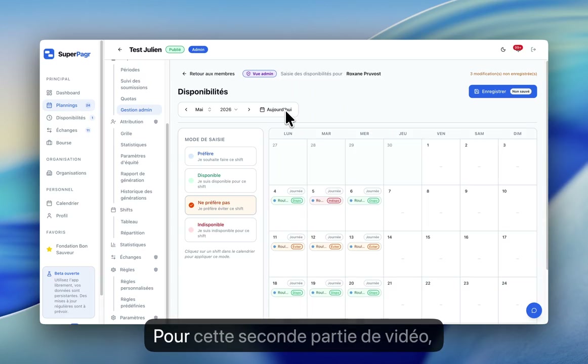Click the Journée tag on May 4
This screenshot has width=588, height=364.
pos(296,191)
